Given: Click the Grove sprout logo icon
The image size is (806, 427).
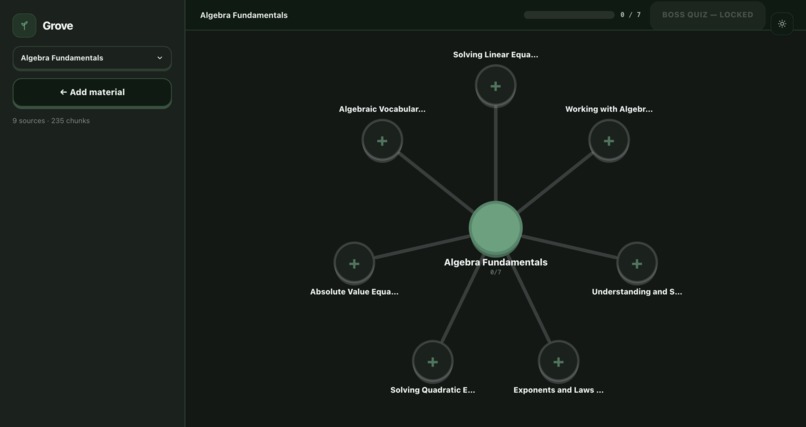Looking at the screenshot, I should (x=24, y=26).
